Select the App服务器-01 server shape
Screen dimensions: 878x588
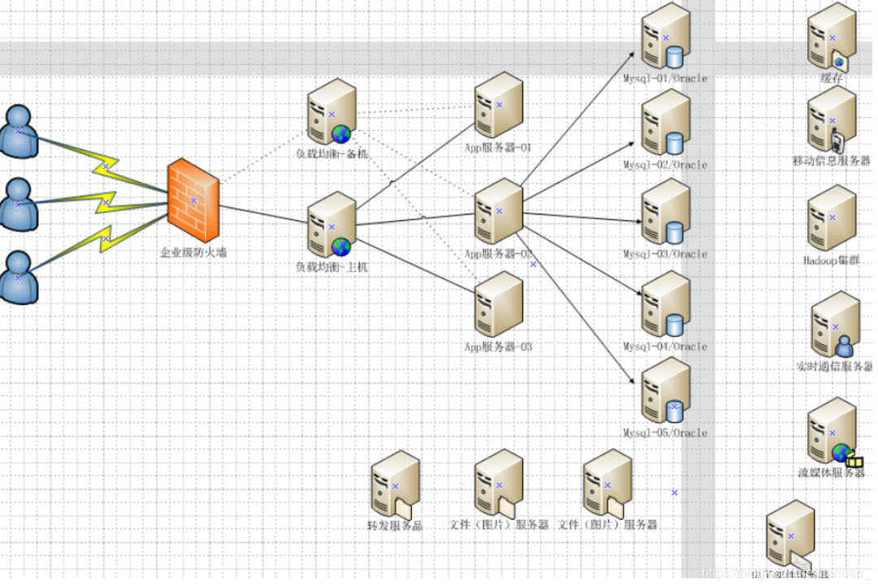click(499, 105)
